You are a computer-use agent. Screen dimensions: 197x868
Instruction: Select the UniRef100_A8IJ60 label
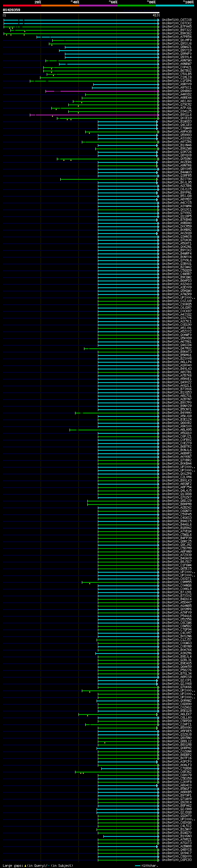pyautogui.click(x=177, y=101)
